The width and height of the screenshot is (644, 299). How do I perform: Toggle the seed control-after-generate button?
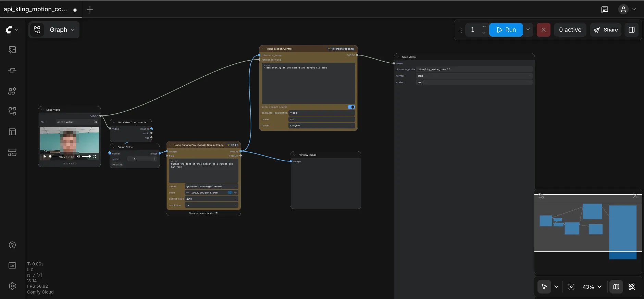(x=230, y=192)
